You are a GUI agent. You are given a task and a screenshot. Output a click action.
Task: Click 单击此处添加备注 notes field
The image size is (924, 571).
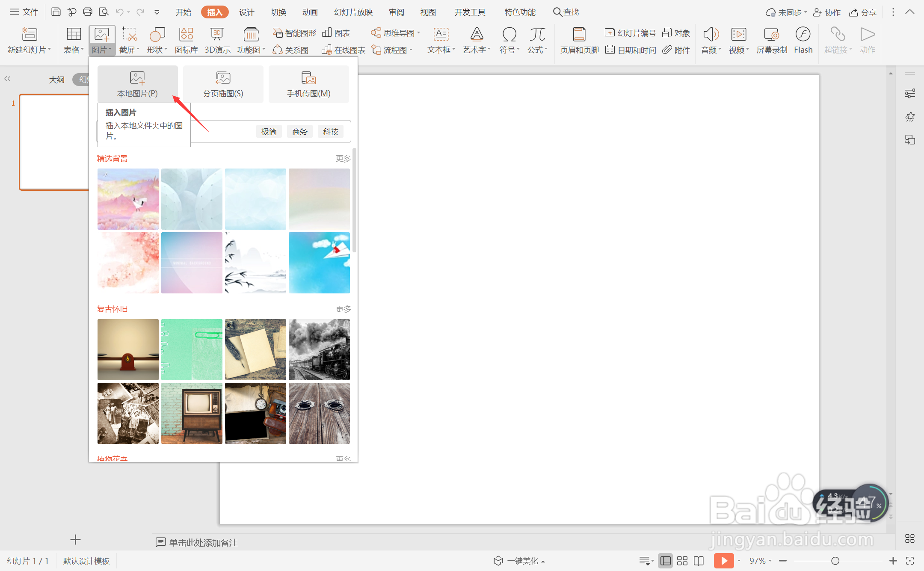point(204,542)
